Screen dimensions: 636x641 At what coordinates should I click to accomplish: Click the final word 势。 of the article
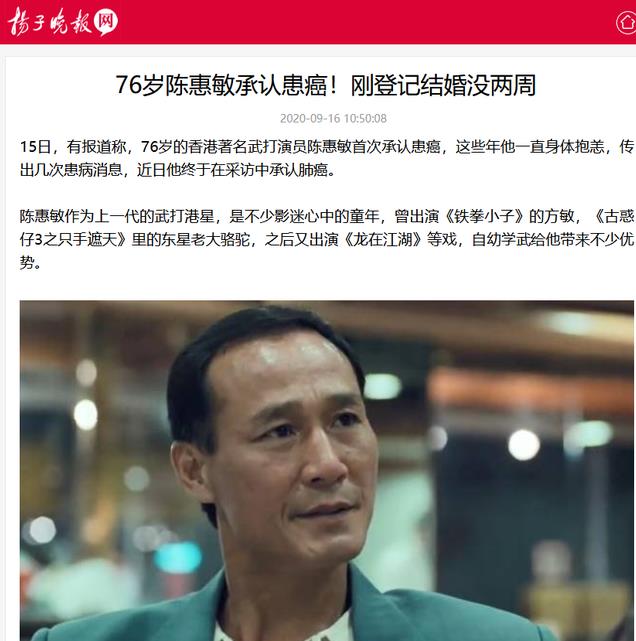[30, 263]
